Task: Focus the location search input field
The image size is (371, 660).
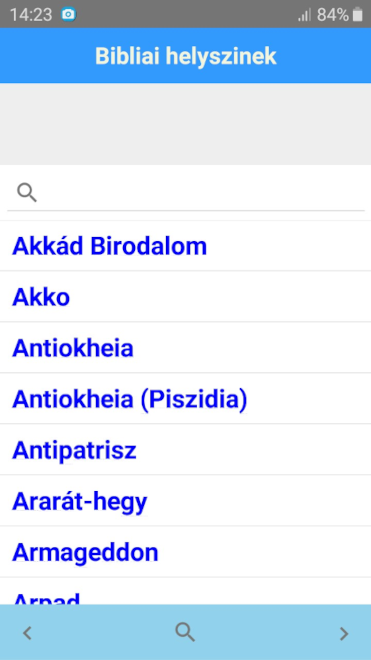Action: coord(186,193)
